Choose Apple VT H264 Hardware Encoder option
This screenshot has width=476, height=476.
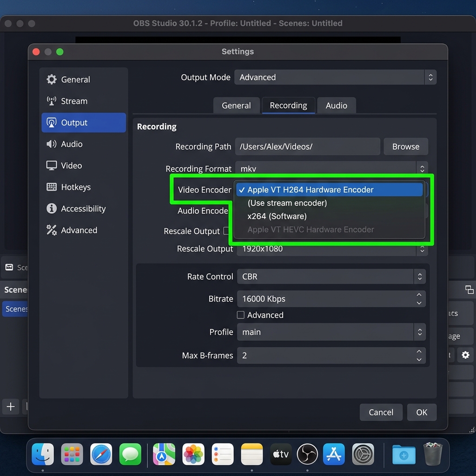pyautogui.click(x=330, y=190)
